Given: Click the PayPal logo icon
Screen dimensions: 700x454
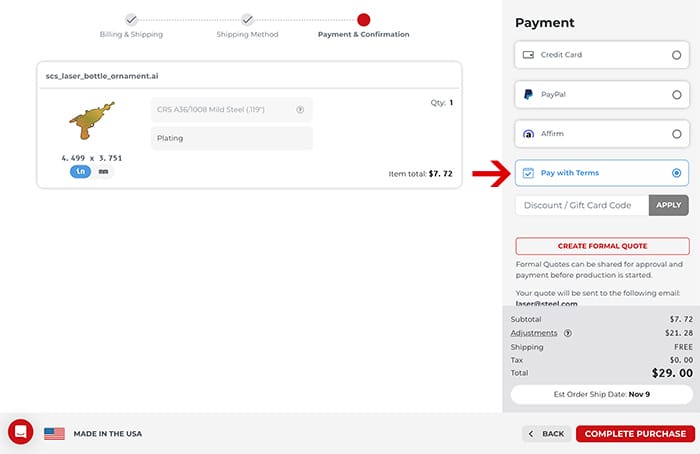Looking at the screenshot, I should point(528,95).
